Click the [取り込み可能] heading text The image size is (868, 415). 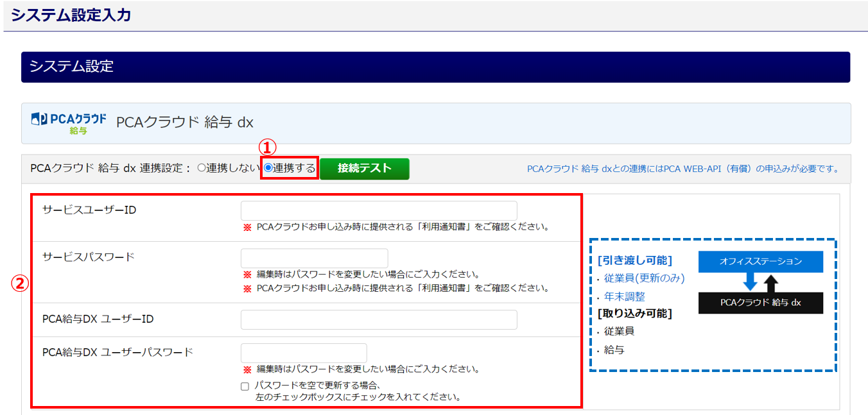tap(634, 314)
